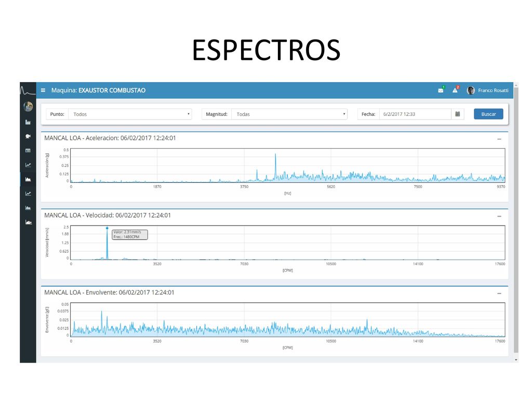Click the '[Hz]' axis label under Aceleracion chart
The image size is (532, 399).
click(x=288, y=193)
